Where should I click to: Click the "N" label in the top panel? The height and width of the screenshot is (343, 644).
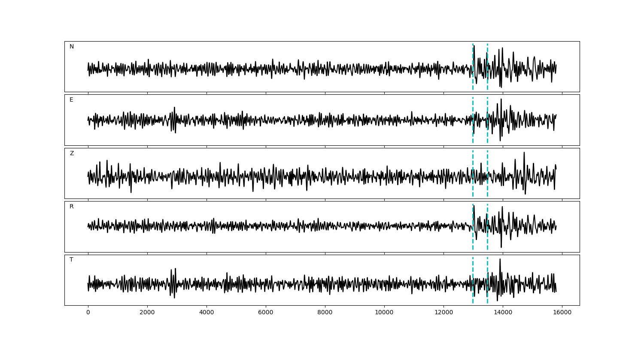point(72,47)
